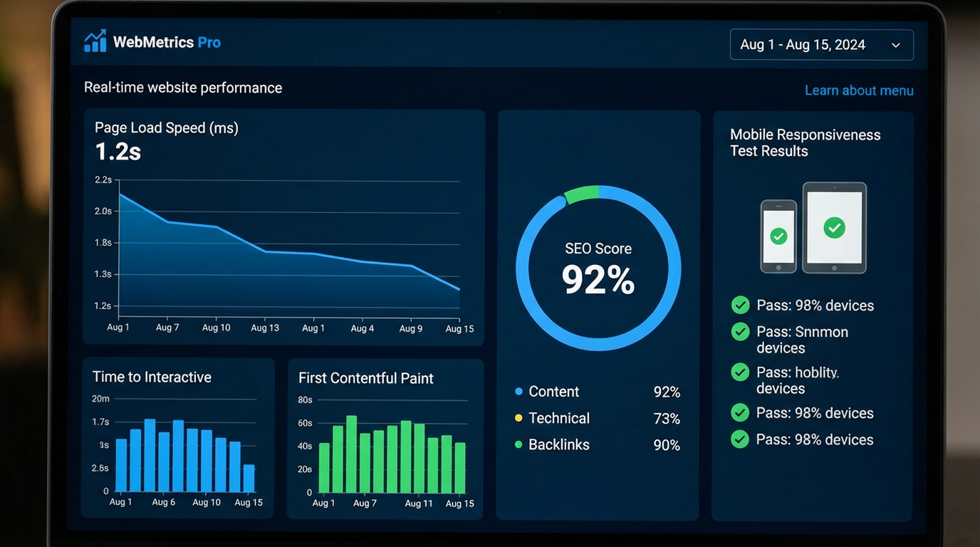Select the Aug 15 bar in Time to Interactive

tap(248, 477)
